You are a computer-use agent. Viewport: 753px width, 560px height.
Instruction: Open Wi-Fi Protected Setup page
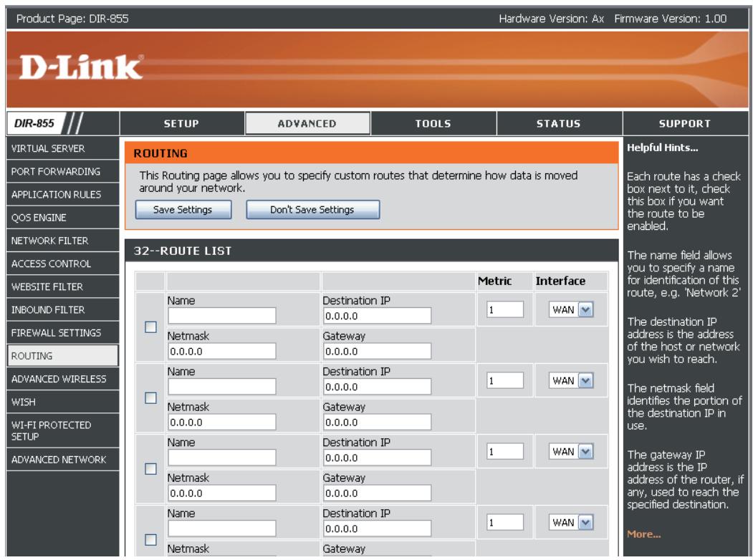click(x=63, y=430)
